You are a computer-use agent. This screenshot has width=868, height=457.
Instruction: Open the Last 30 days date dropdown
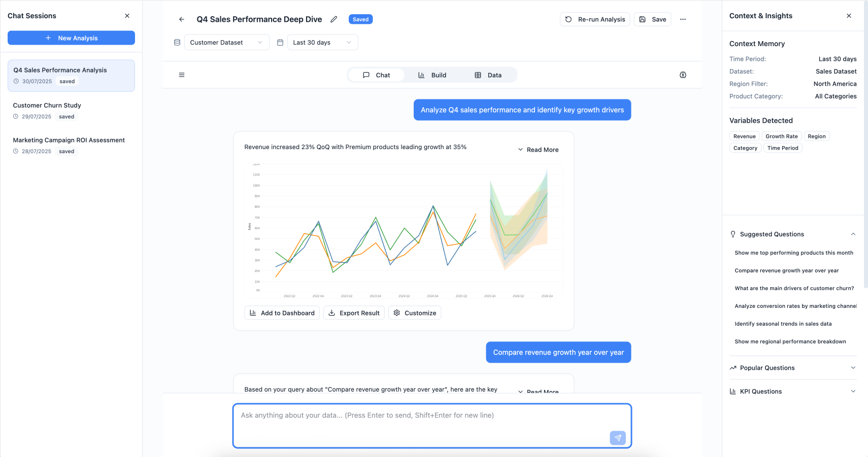pos(322,43)
